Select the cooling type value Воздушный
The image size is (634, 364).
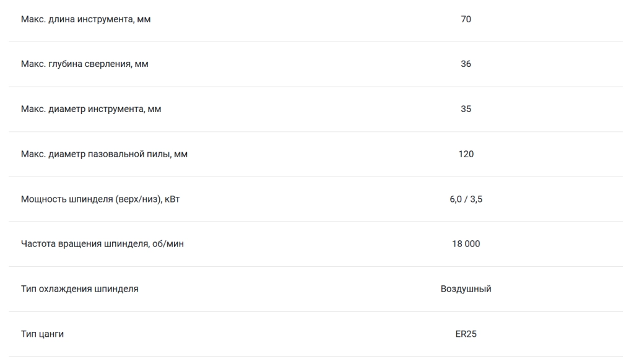(x=466, y=289)
